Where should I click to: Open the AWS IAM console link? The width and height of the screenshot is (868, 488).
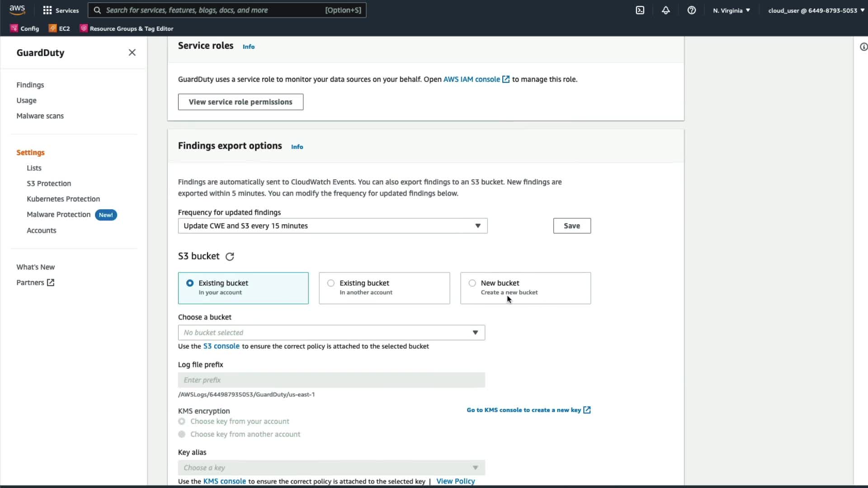tap(472, 80)
